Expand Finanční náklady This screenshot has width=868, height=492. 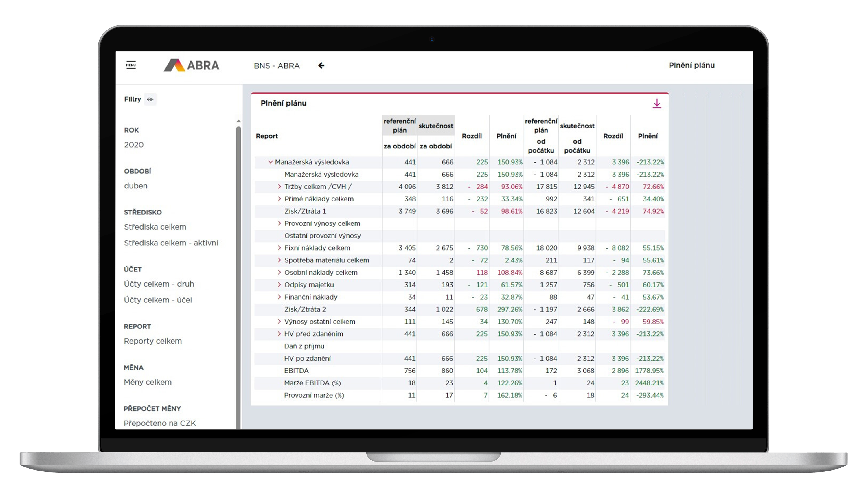tap(279, 297)
